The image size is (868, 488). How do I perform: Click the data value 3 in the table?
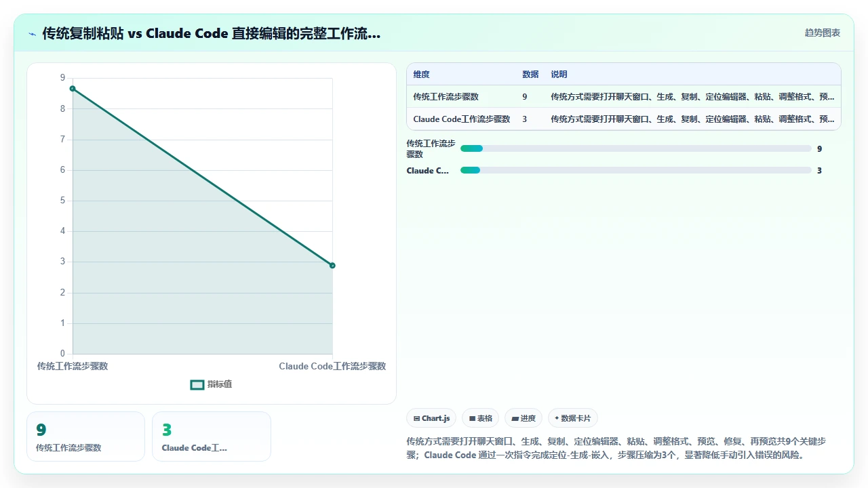click(525, 119)
